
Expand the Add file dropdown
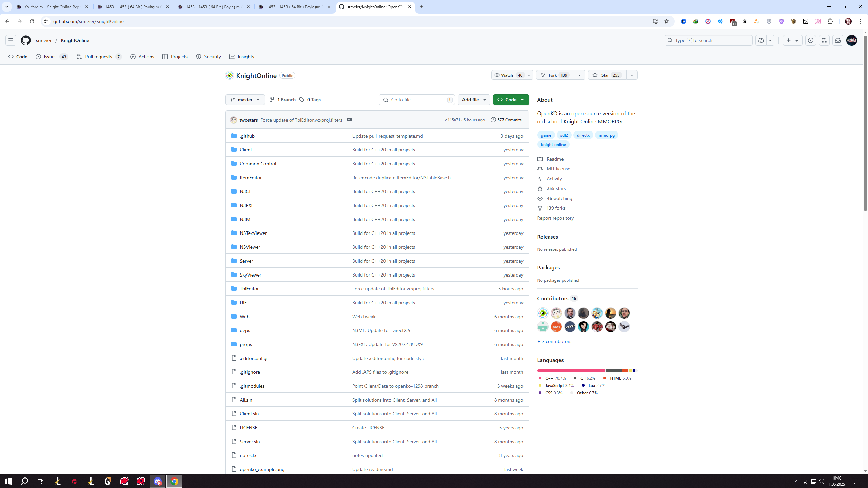(474, 100)
